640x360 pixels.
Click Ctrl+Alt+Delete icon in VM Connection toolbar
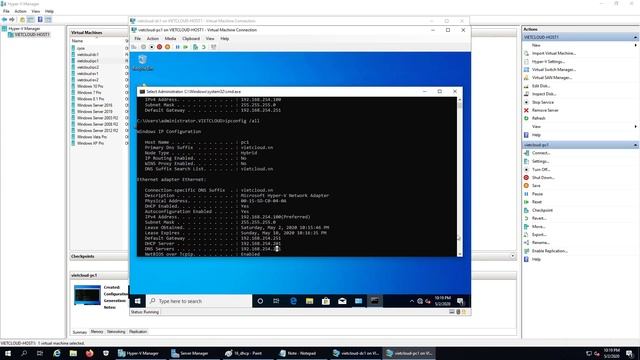134,47
